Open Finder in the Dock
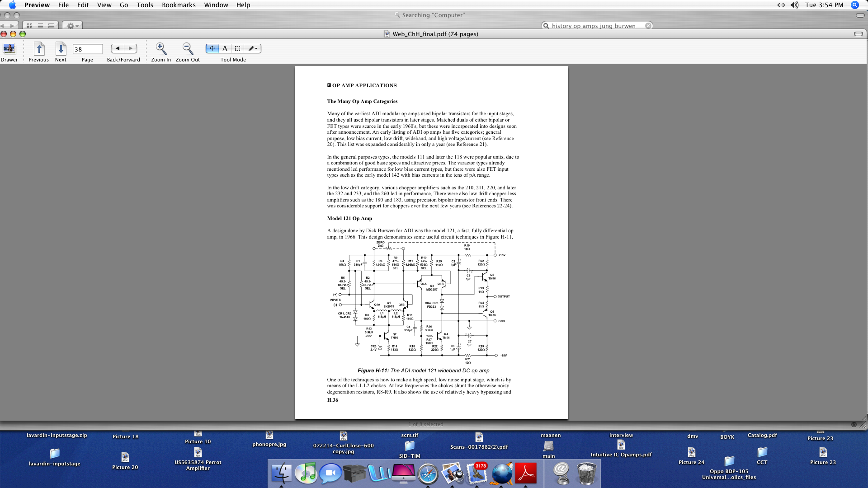 point(282,473)
